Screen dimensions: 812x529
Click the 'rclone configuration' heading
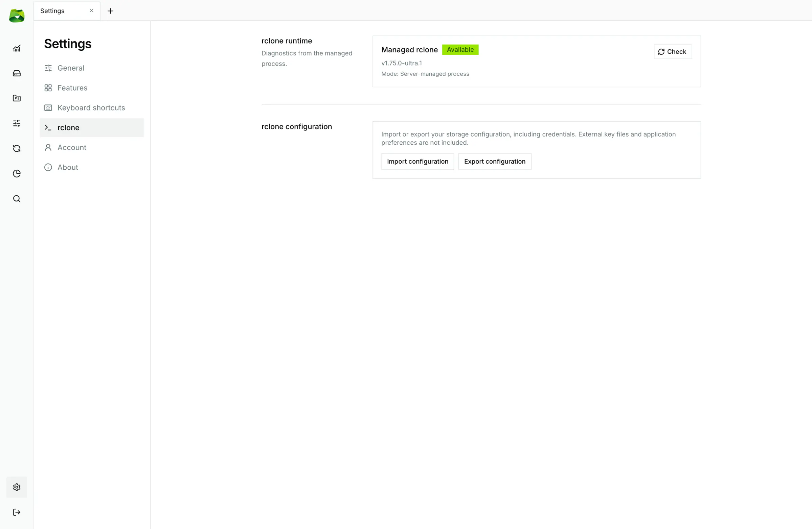(296, 126)
